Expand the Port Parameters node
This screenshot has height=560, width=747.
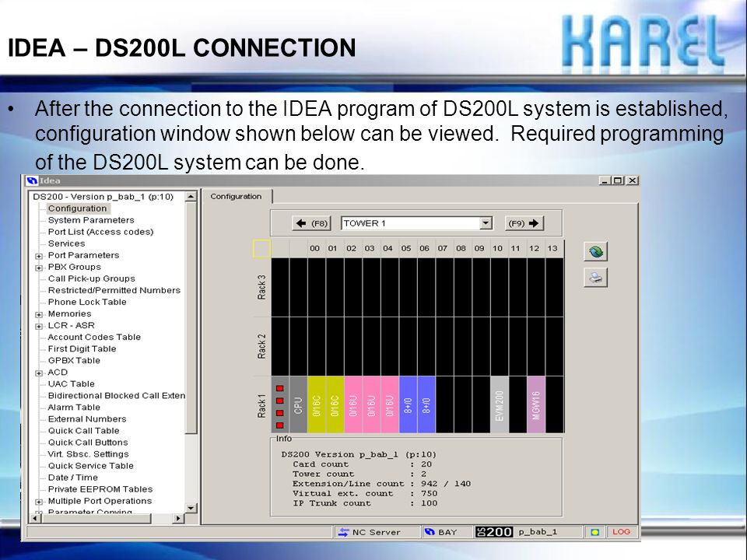39,256
